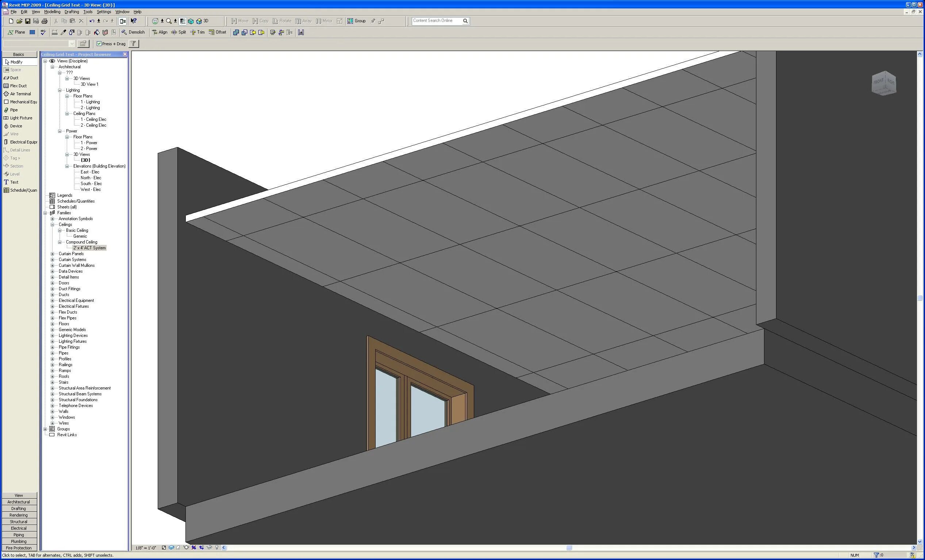Open the view scale 1/8" = 1'-0" selector
Screen dimensions: 925x560
(x=146, y=548)
